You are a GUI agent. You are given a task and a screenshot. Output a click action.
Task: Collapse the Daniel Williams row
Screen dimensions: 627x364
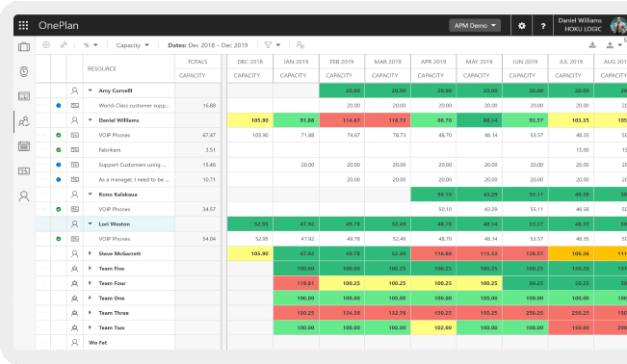tap(90, 120)
